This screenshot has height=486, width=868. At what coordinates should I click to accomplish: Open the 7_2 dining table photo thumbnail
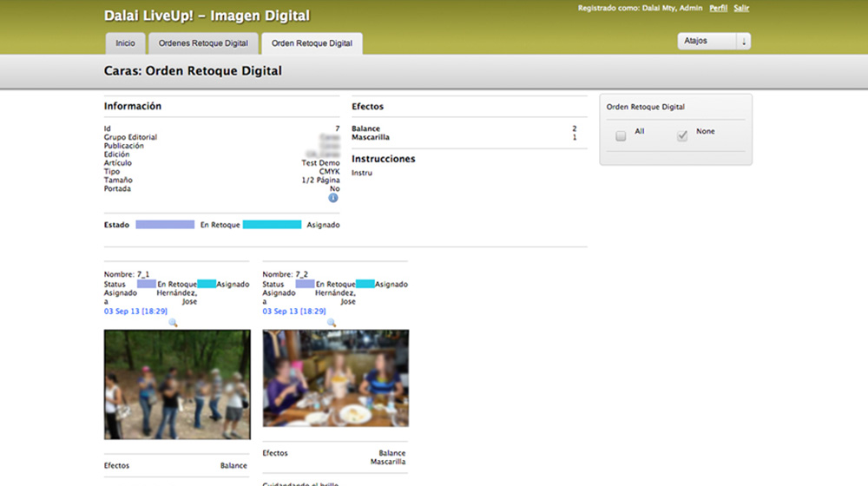click(336, 378)
